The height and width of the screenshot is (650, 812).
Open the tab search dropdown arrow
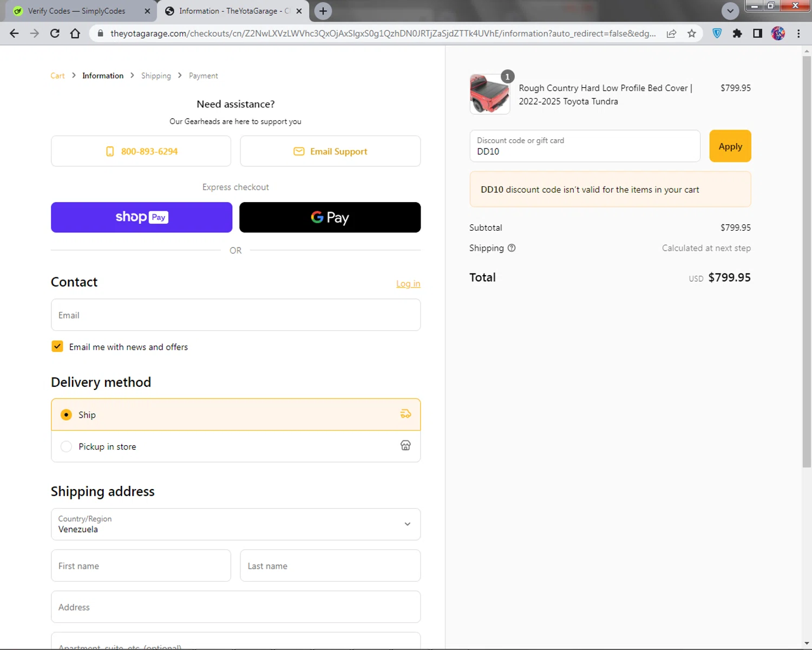[x=730, y=11]
